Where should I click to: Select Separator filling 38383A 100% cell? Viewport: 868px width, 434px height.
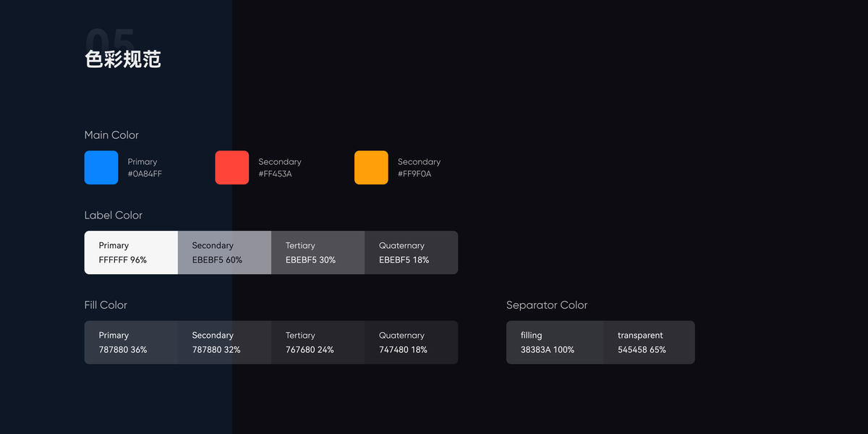(555, 342)
